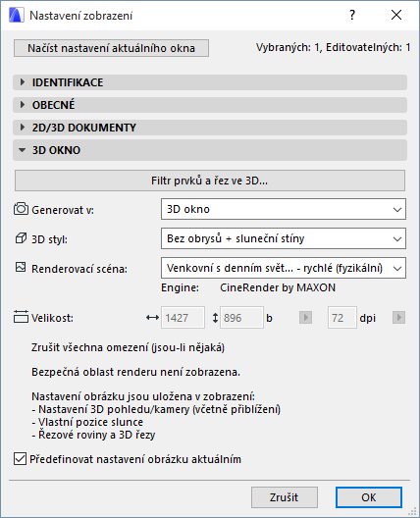Open the help question mark button
420x518 pixels.
coord(352,15)
